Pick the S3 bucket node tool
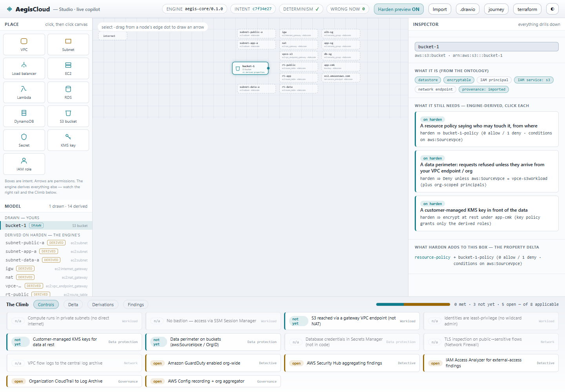 pos(68,116)
